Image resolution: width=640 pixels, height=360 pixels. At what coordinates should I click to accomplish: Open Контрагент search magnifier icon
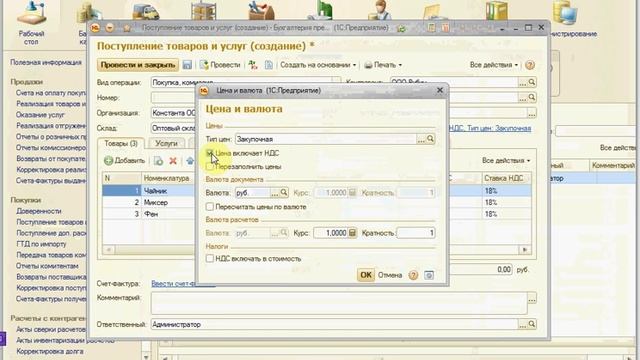pos(531,82)
